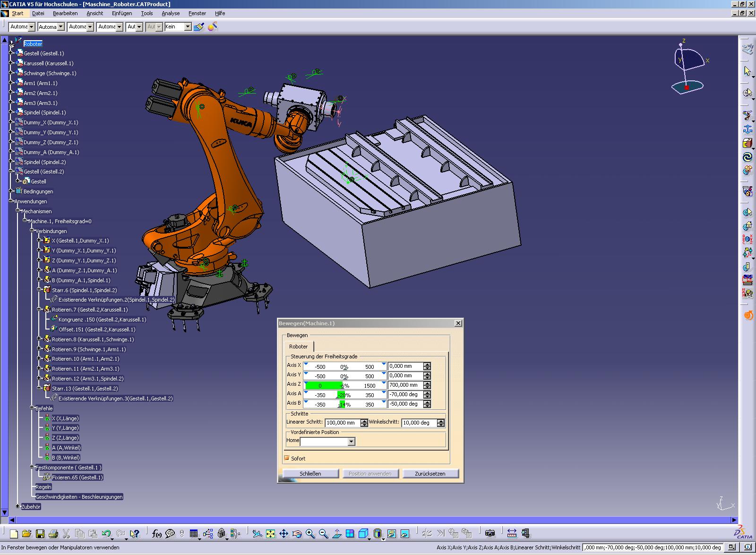Click the Zoom In magnifier

pyautogui.click(x=310, y=534)
